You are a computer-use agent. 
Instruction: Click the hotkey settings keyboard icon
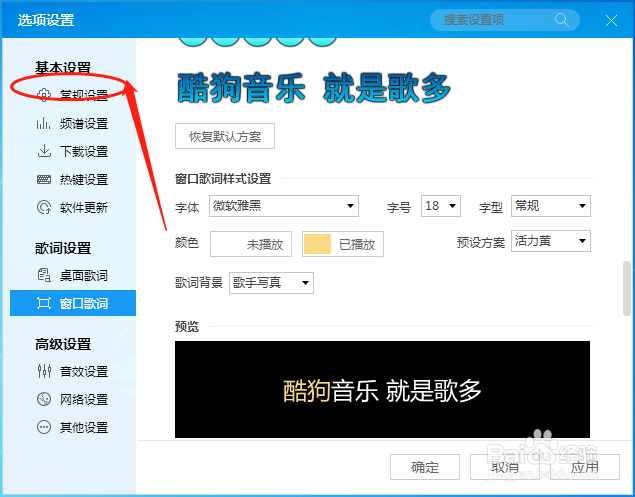(44, 179)
